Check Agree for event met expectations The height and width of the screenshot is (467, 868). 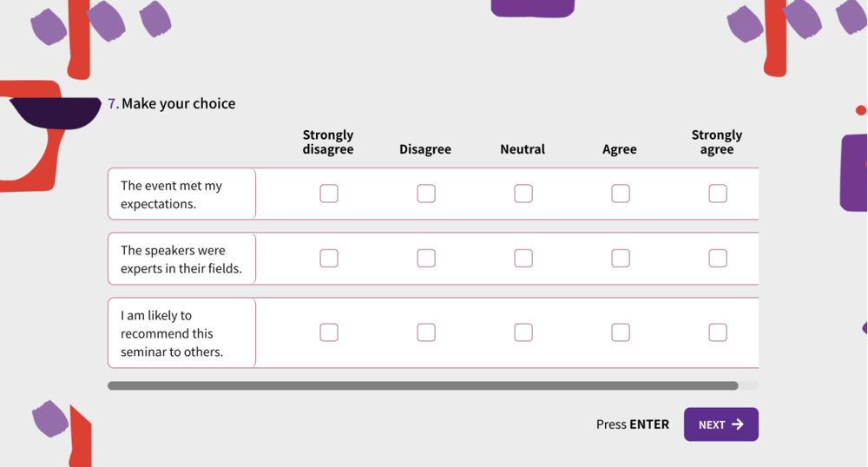coord(621,194)
